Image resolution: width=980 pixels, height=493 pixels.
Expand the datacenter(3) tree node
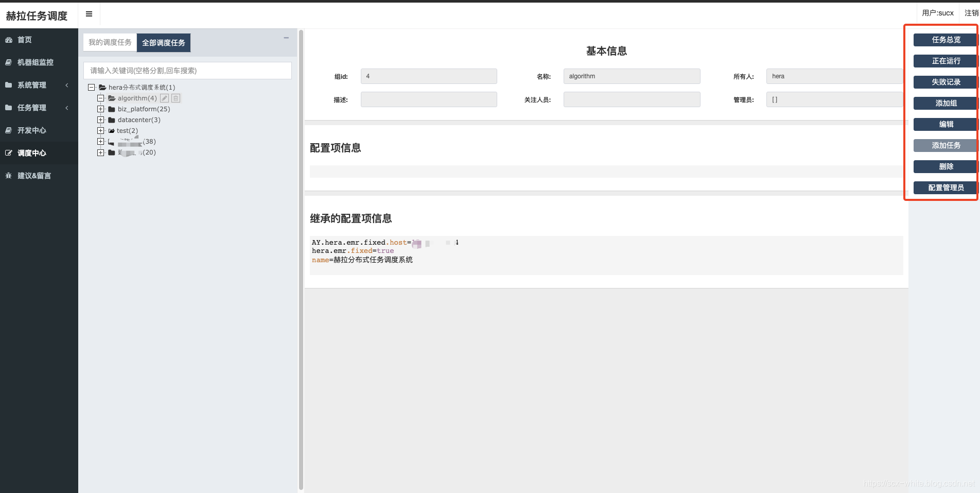tap(101, 120)
